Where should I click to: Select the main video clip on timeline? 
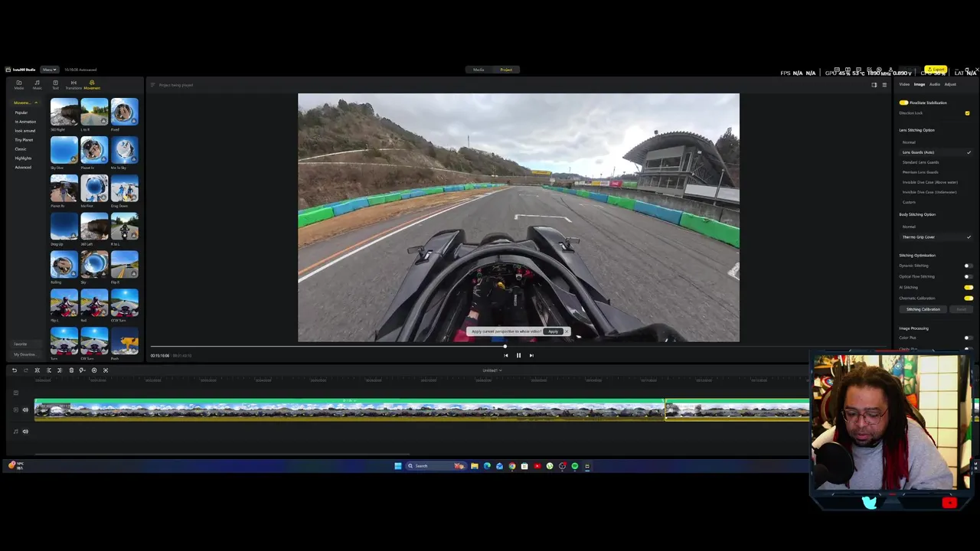pos(349,410)
